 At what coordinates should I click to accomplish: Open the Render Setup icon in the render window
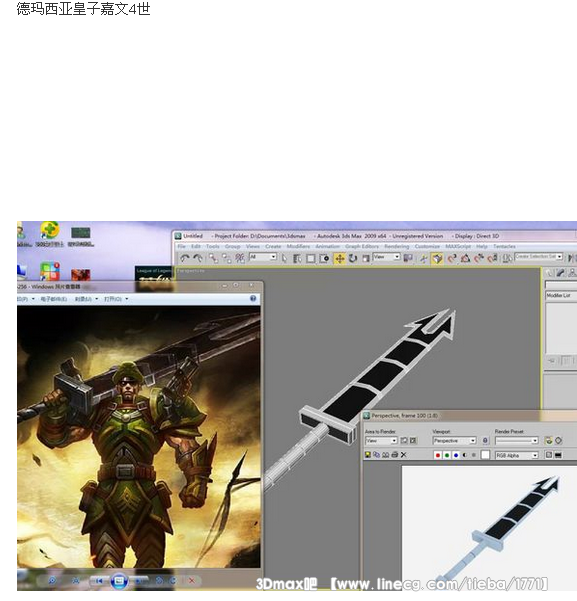pyautogui.click(x=549, y=441)
